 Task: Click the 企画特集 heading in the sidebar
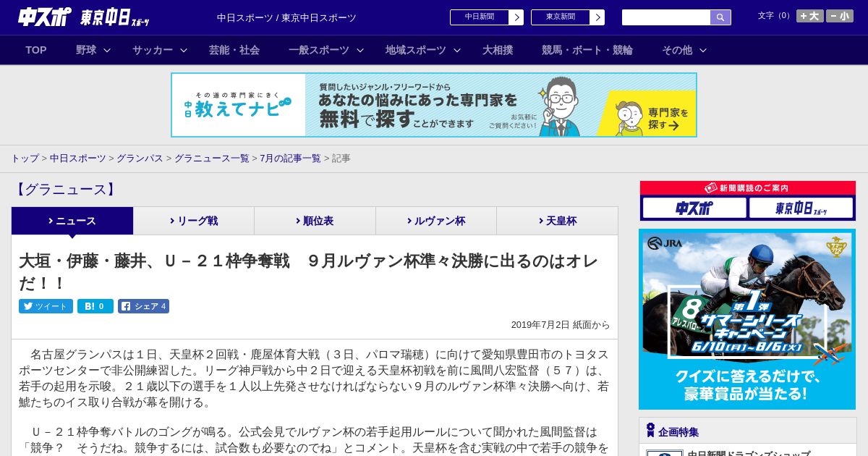pyautogui.click(x=678, y=432)
